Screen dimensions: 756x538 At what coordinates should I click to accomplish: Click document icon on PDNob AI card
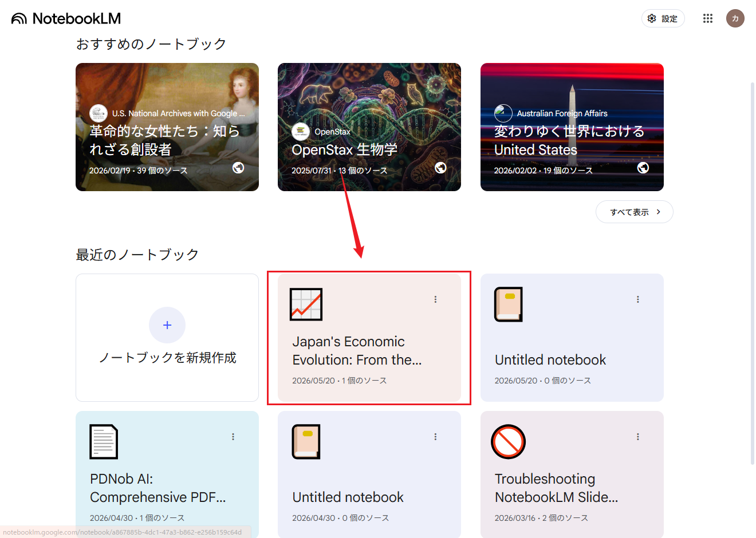pyautogui.click(x=104, y=441)
